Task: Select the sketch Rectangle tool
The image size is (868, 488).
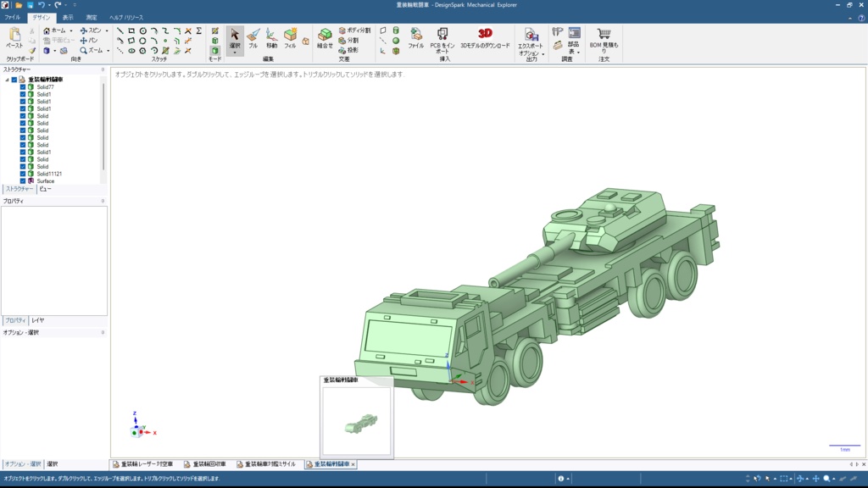Action: pyautogui.click(x=131, y=31)
